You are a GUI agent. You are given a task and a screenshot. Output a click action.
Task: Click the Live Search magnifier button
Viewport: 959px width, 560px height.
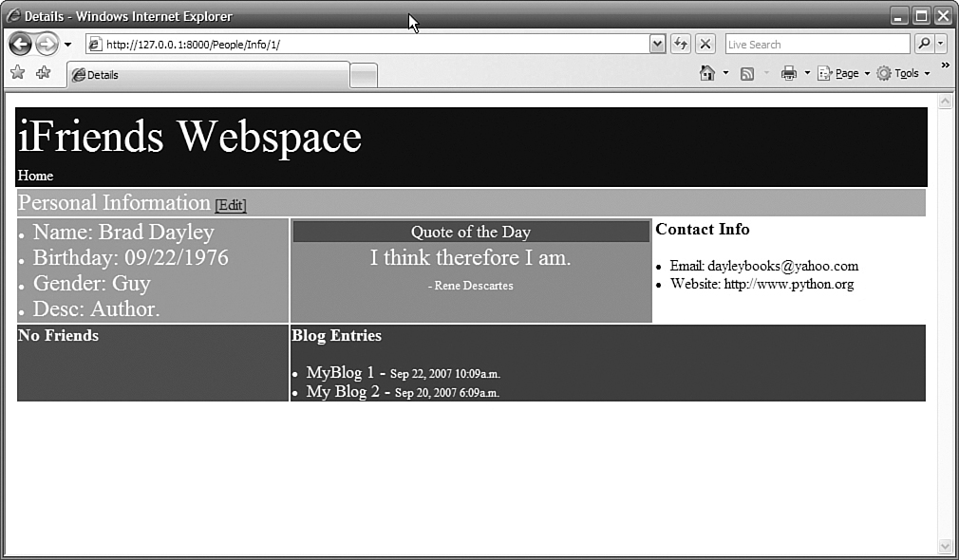click(923, 44)
